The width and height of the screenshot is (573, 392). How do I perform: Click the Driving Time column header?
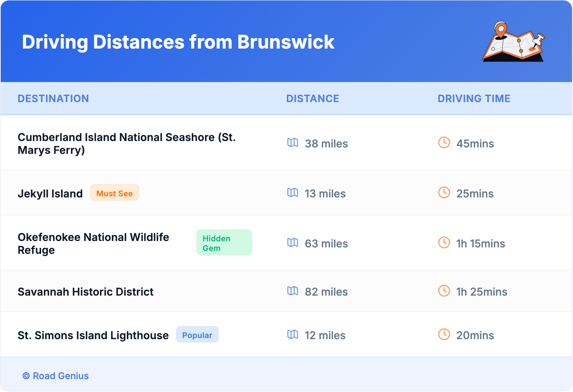pos(474,99)
